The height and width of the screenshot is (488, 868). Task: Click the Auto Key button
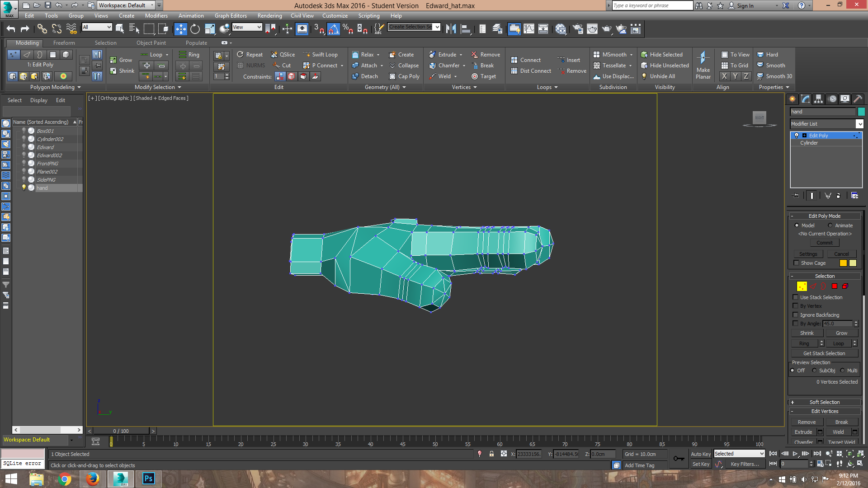(x=700, y=454)
